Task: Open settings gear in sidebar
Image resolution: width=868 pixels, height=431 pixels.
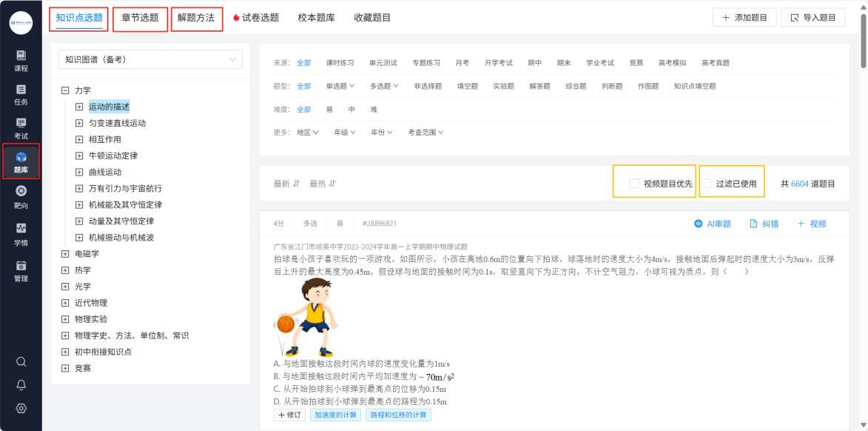Action: click(x=21, y=408)
